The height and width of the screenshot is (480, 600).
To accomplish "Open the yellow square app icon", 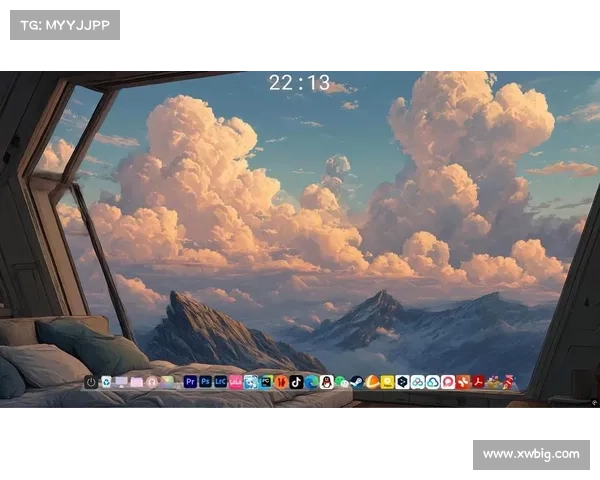I will (387, 381).
